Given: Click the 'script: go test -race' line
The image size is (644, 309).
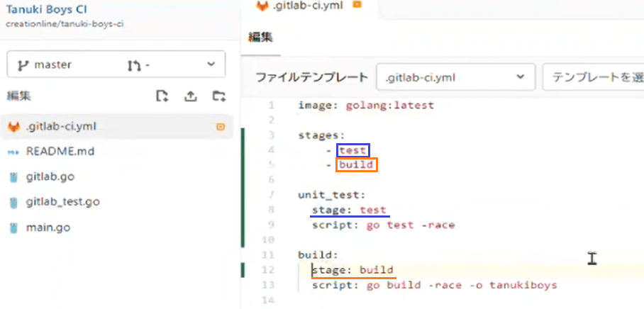Looking at the screenshot, I should pos(383,225).
